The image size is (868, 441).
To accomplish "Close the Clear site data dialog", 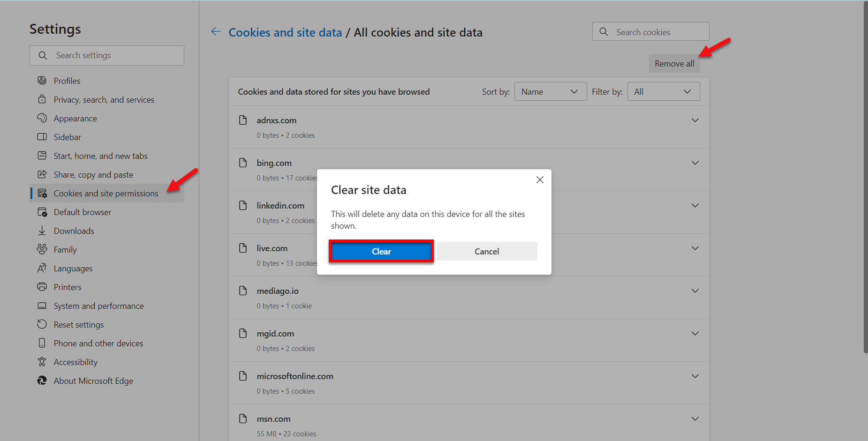I will click(540, 180).
